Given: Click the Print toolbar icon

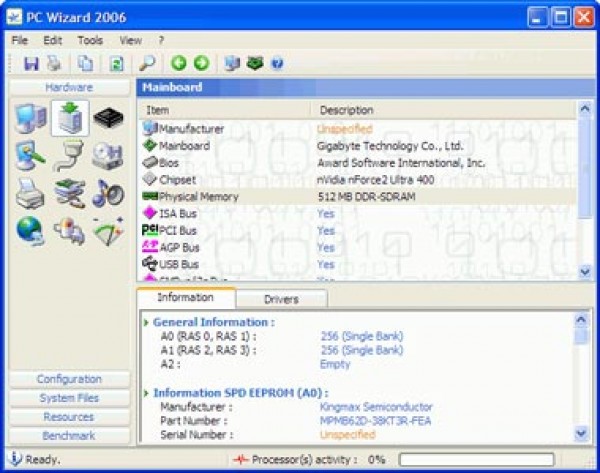Looking at the screenshot, I should pyautogui.click(x=54, y=64).
